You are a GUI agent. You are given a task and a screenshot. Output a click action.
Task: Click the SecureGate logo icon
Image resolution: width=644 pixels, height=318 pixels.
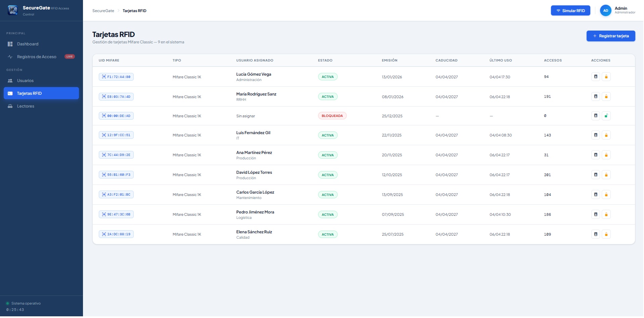point(12,10)
